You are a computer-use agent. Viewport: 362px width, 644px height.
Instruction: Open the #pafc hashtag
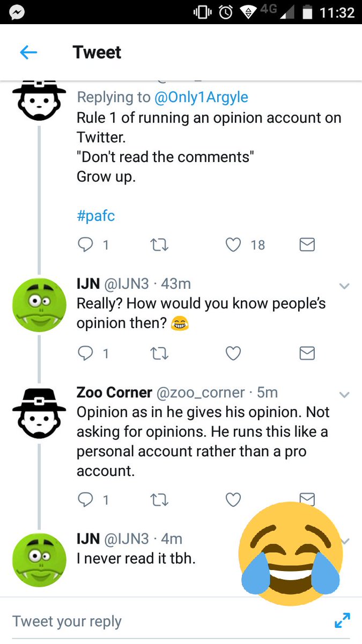click(96, 216)
